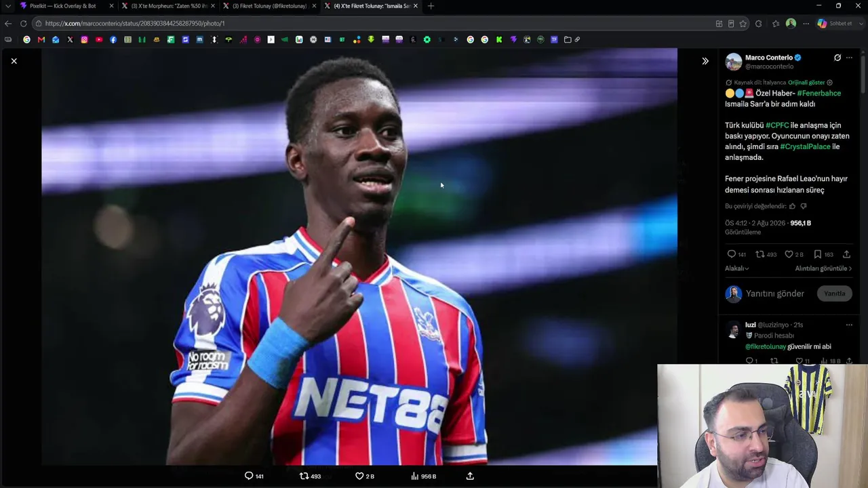Collapse the tweet side panel with the double chevron
Screen dimensions: 868x488
point(705,61)
